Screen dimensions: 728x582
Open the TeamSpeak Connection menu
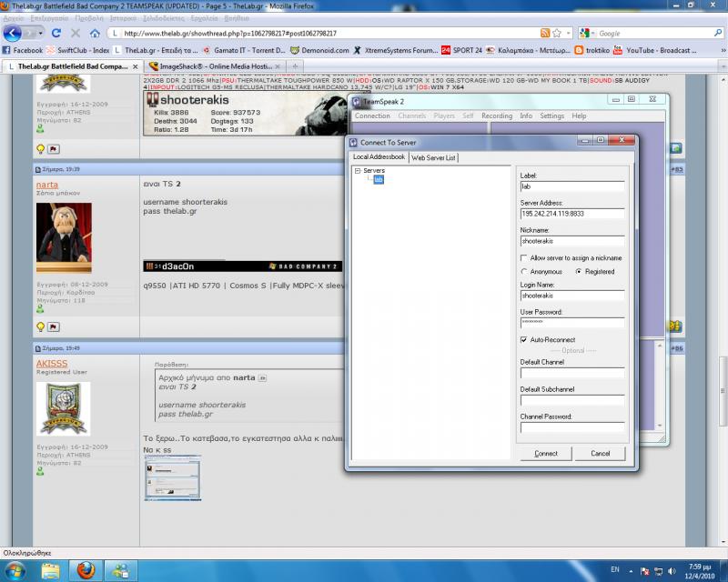[x=372, y=115]
